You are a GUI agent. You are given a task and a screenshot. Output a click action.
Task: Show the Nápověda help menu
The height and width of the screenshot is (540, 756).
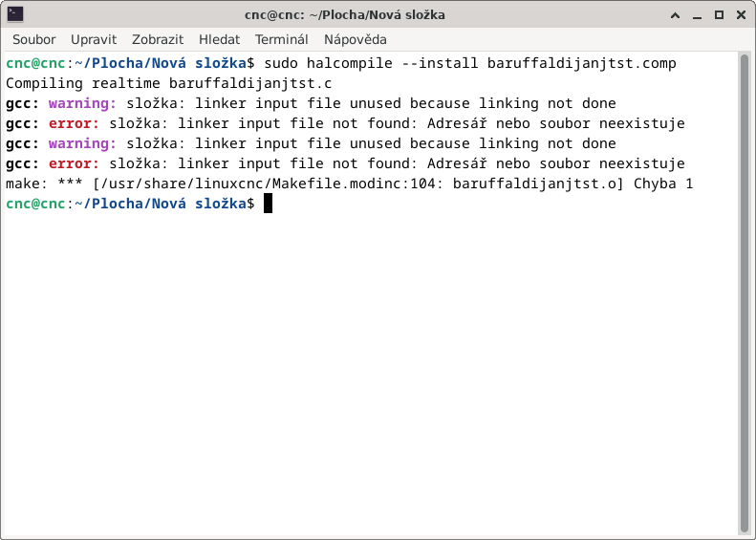tap(356, 39)
